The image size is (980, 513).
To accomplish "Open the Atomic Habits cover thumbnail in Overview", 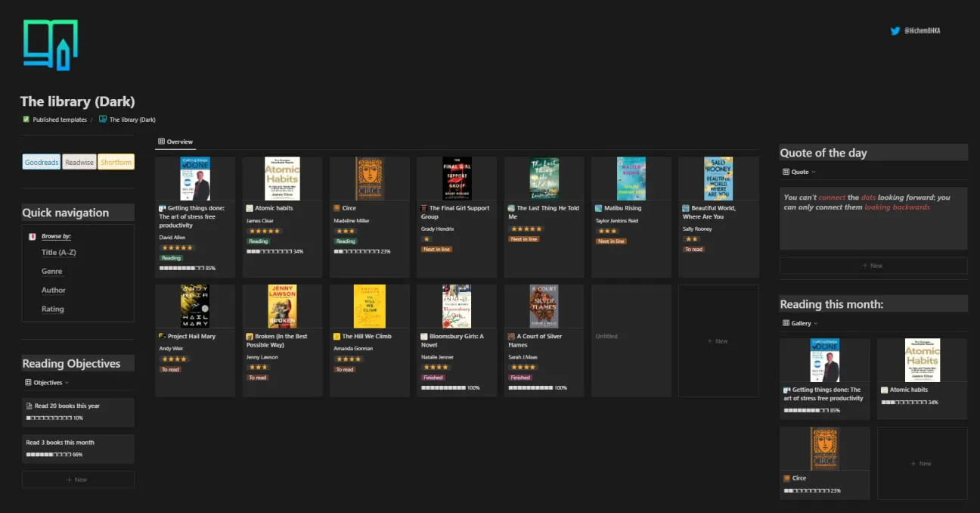I will point(282,179).
